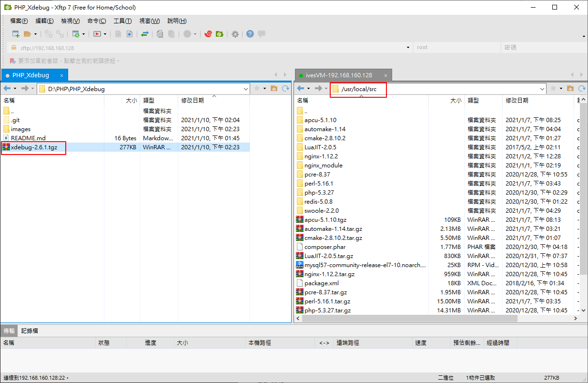Open the options gear icon

coord(235,34)
